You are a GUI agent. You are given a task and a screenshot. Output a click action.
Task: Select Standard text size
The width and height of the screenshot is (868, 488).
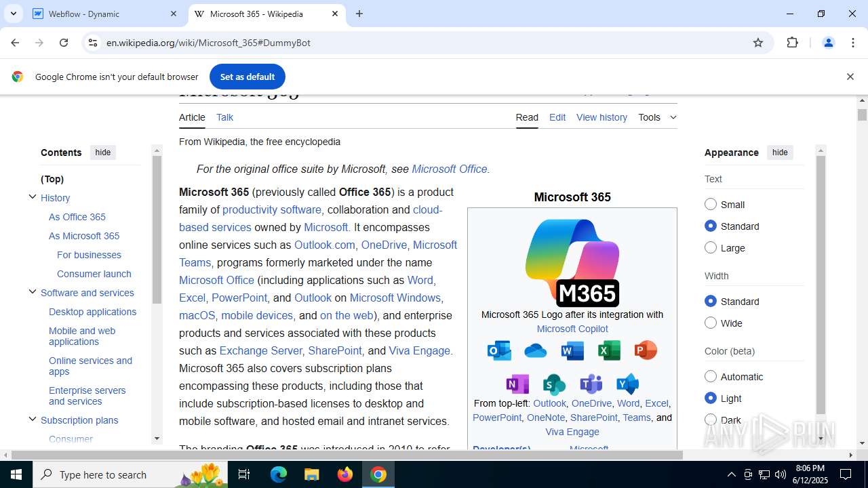tap(711, 226)
